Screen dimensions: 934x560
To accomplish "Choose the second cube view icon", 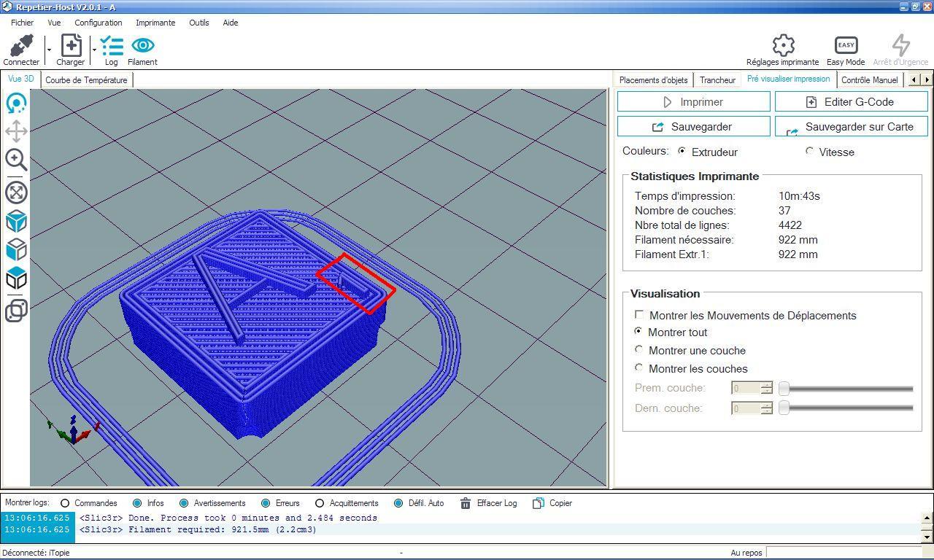I will [x=16, y=250].
